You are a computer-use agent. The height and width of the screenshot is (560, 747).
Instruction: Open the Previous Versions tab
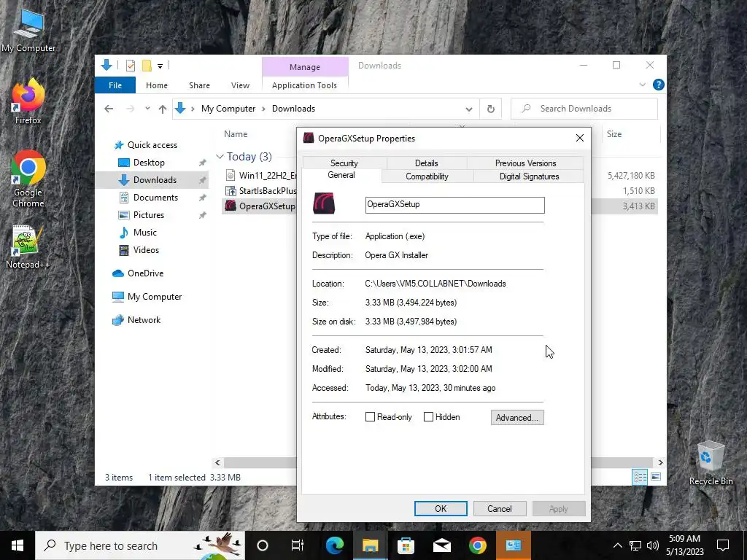tap(525, 163)
